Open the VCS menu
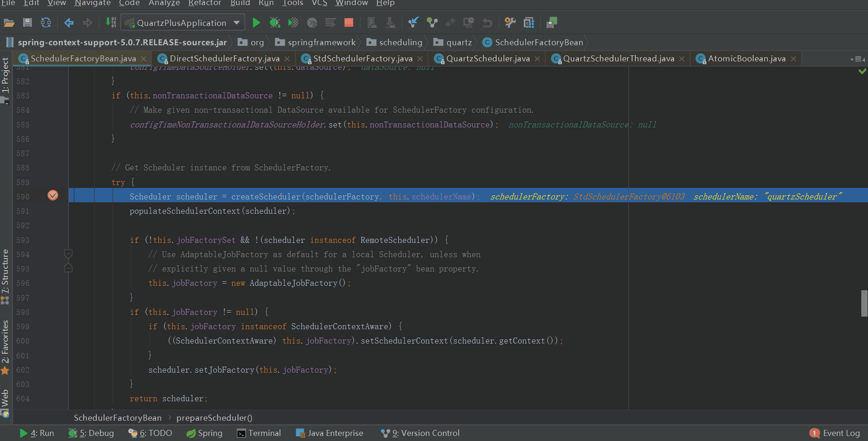 tap(319, 3)
